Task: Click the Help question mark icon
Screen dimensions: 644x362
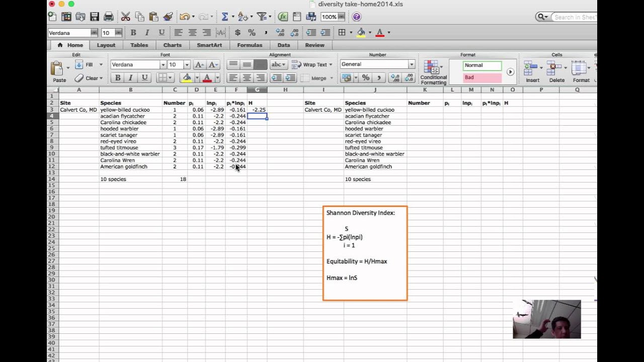Action: tap(357, 17)
